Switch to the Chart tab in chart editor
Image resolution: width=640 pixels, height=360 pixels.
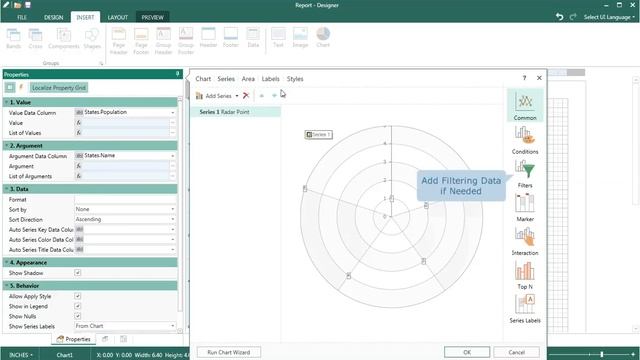(x=203, y=79)
